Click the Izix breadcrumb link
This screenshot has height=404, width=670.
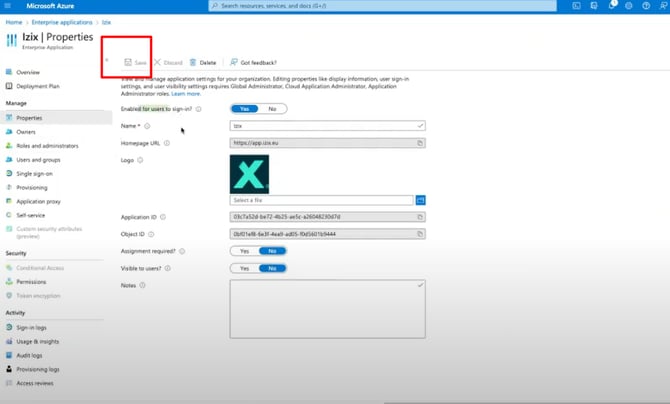106,22
